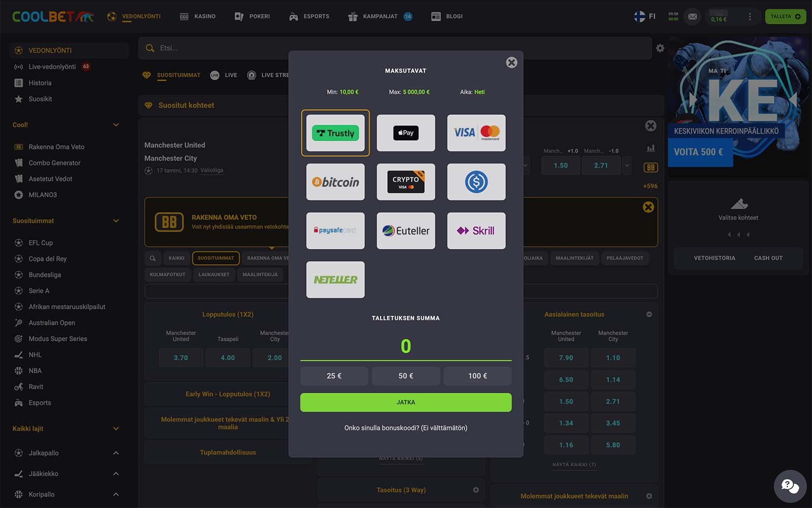Collapse the Suosituimmat sidebar section
The width and height of the screenshot is (812, 508).
(116, 221)
